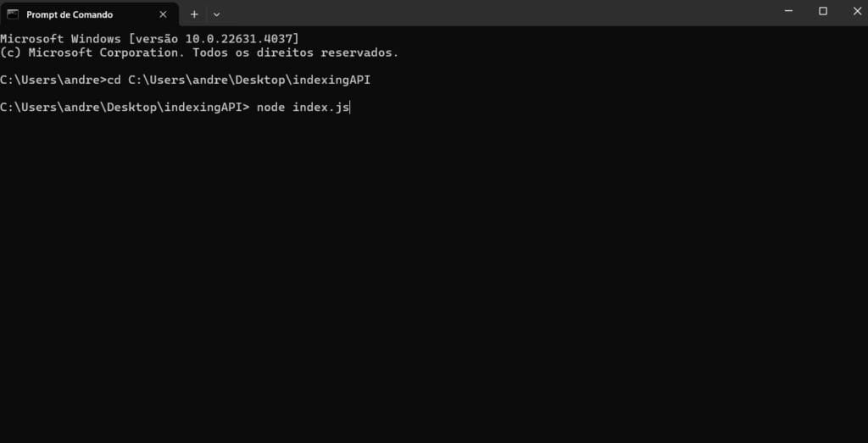Close the terminal window
The width and height of the screenshot is (868, 443).
857,11
